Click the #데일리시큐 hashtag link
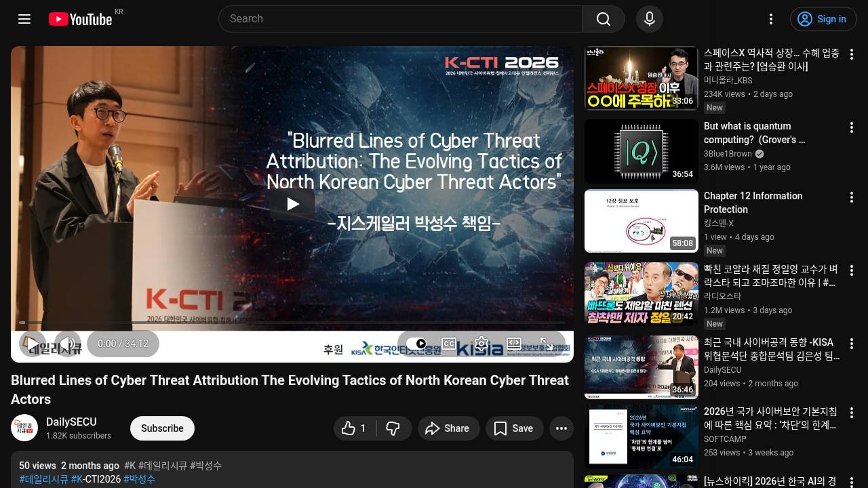 point(44,479)
